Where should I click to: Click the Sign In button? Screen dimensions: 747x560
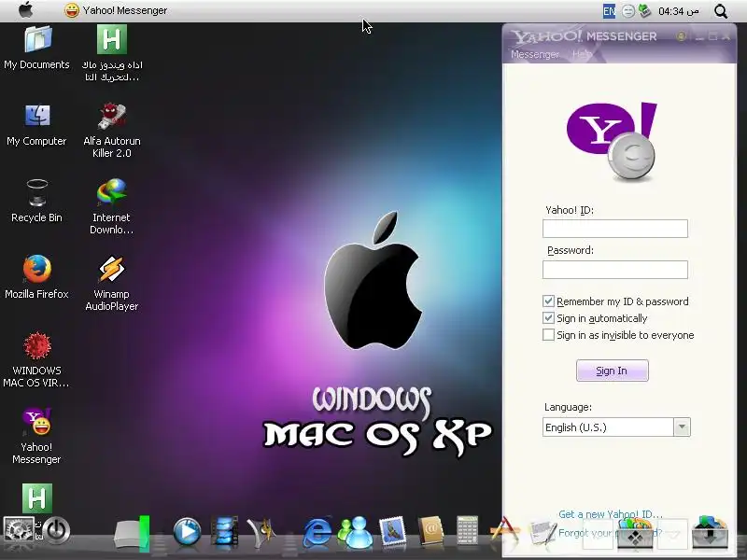coord(613,371)
